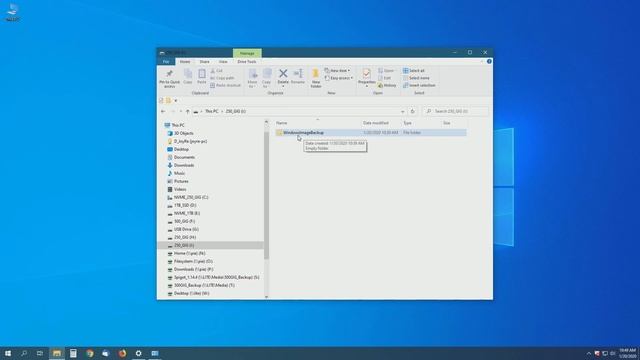This screenshot has height=360, width=640.
Task: Open the New item dropdown
Action: (x=337, y=71)
